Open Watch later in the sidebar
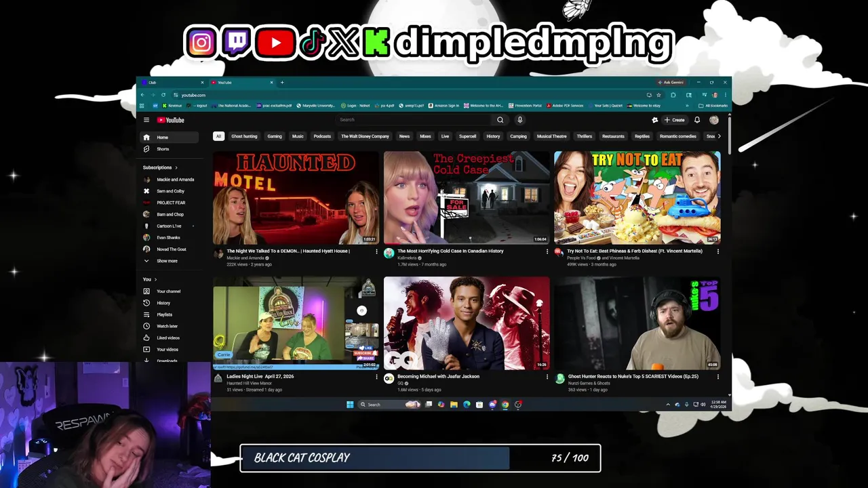 (170, 326)
